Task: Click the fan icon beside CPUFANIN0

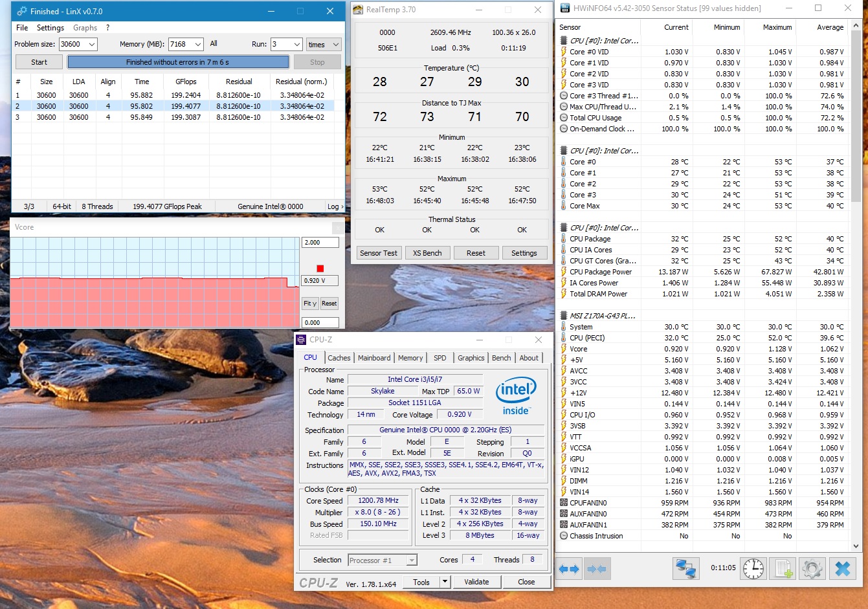Action: (x=563, y=503)
